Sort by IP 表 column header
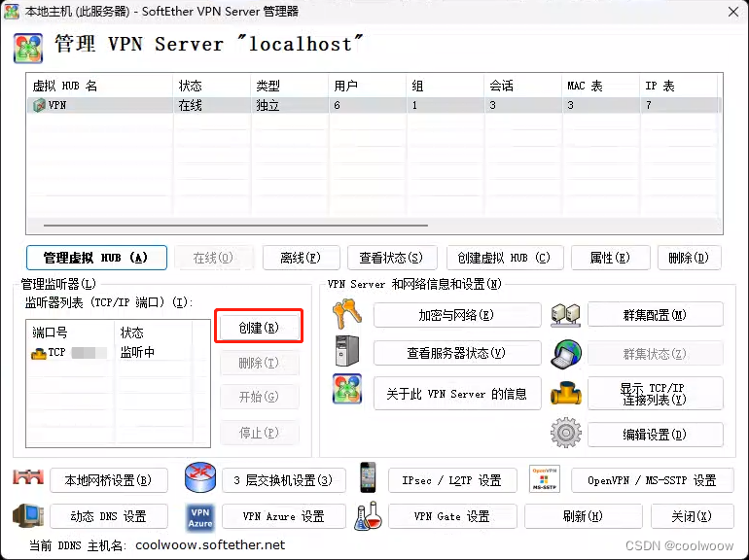Image resolution: width=749 pixels, height=560 pixels. coord(678,86)
